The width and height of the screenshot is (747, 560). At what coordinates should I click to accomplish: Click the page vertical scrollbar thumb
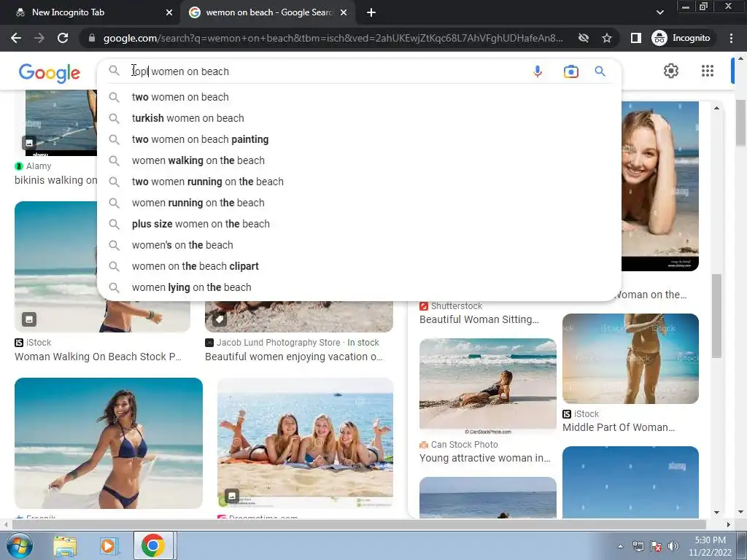pyautogui.click(x=741, y=122)
